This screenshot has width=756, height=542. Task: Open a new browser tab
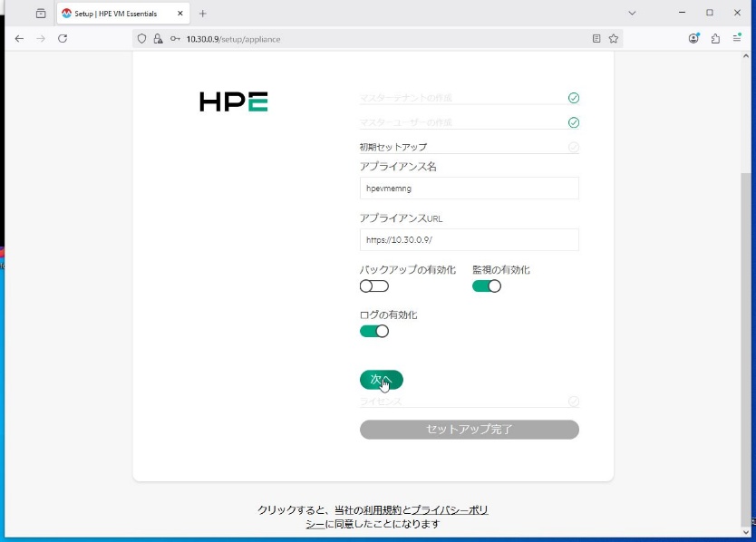[202, 14]
